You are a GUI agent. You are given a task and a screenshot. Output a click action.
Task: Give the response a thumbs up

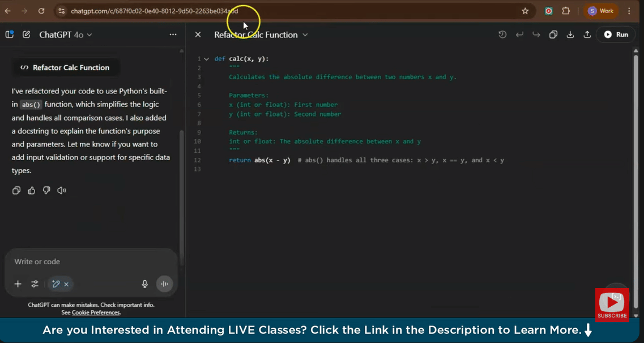point(32,190)
